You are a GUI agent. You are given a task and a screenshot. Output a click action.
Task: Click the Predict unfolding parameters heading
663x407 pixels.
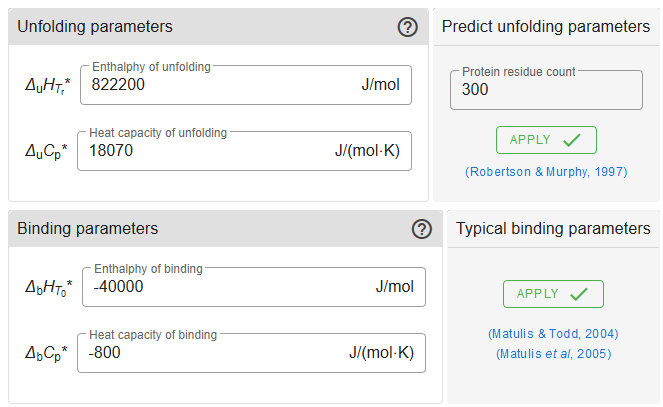click(546, 27)
